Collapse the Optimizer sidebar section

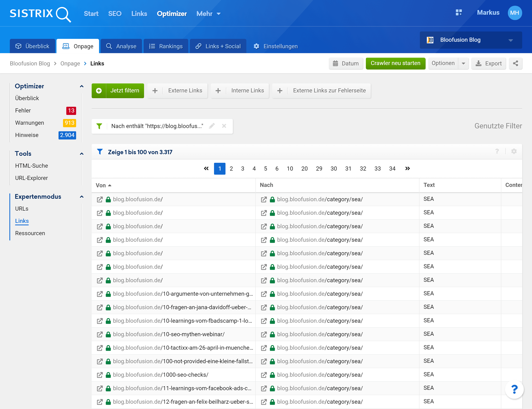[82, 87]
